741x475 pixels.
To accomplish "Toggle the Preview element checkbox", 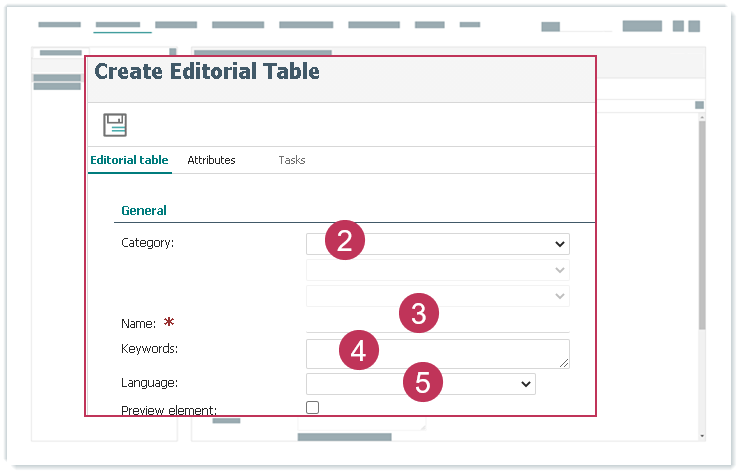I will click(313, 407).
